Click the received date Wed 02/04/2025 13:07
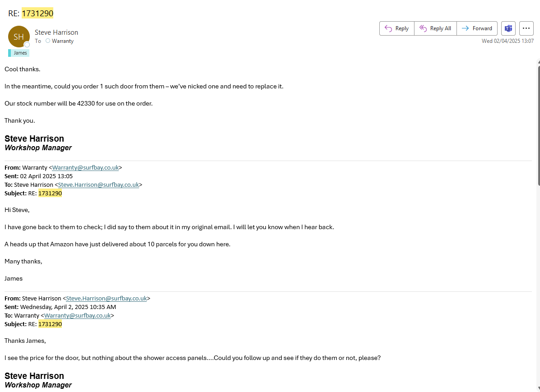This screenshot has height=392, width=540. [x=507, y=41]
